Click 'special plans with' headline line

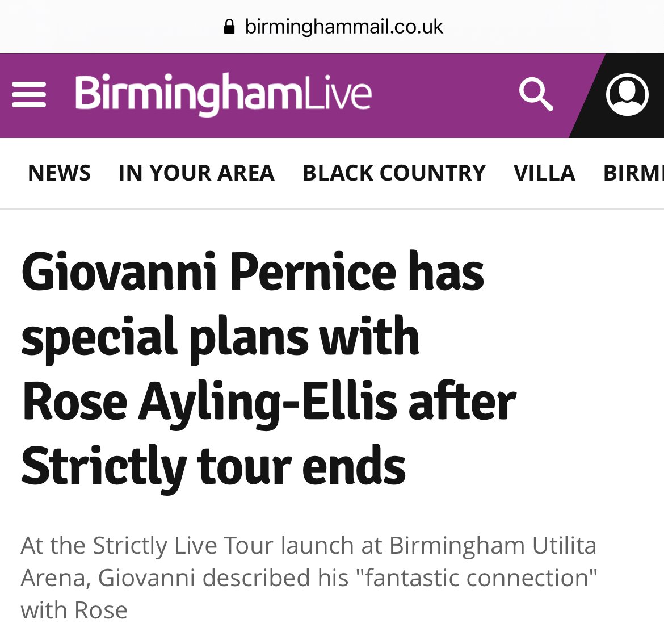(220, 338)
